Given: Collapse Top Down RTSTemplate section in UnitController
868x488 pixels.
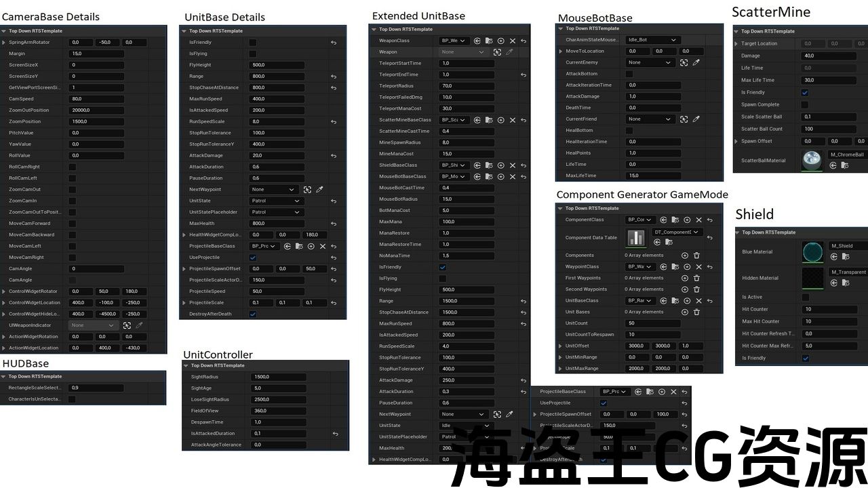Looking at the screenshot, I should [x=186, y=365].
